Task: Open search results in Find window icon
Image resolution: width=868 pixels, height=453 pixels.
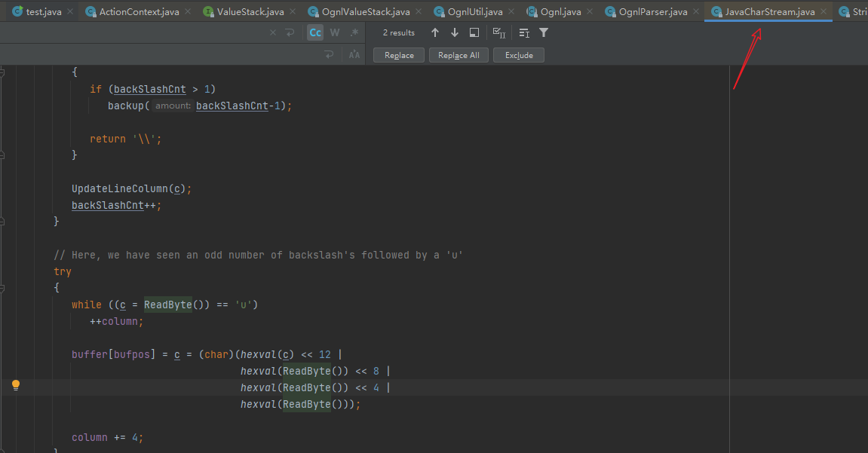Action: (x=474, y=32)
